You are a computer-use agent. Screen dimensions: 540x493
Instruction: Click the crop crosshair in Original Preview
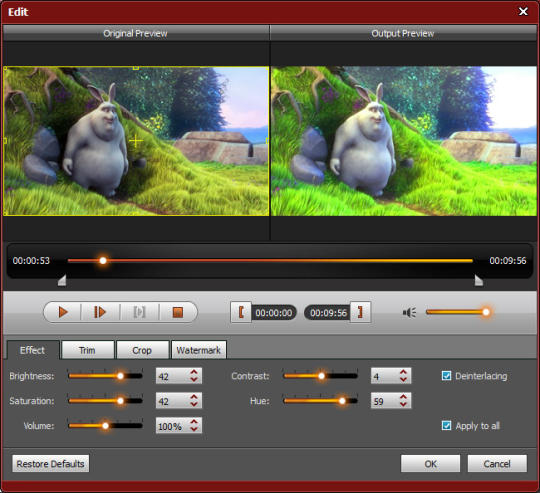click(x=136, y=141)
